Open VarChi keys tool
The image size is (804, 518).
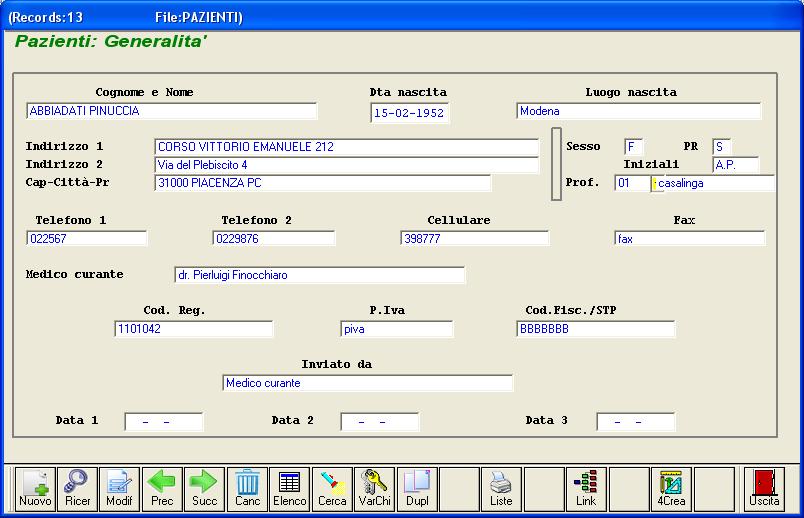374,489
